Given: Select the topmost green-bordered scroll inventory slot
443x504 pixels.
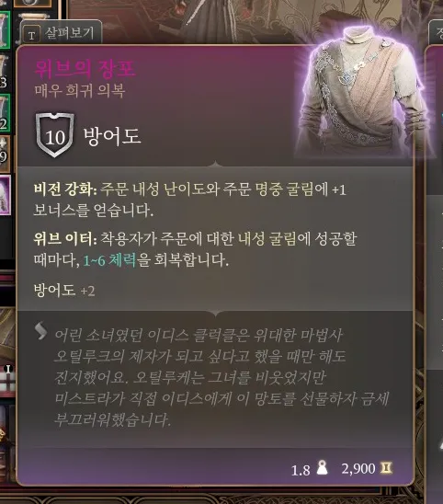Looking at the screenshot, I should [x=5, y=29].
